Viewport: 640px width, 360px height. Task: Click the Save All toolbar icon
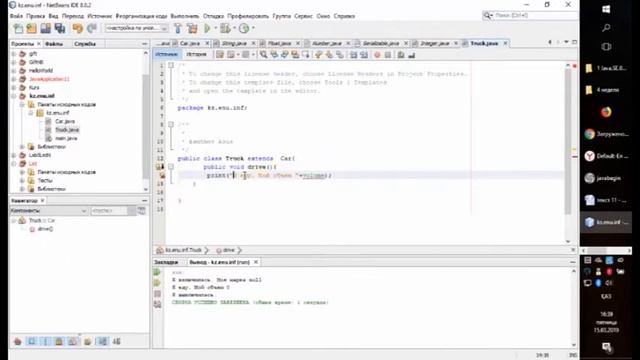60,28
